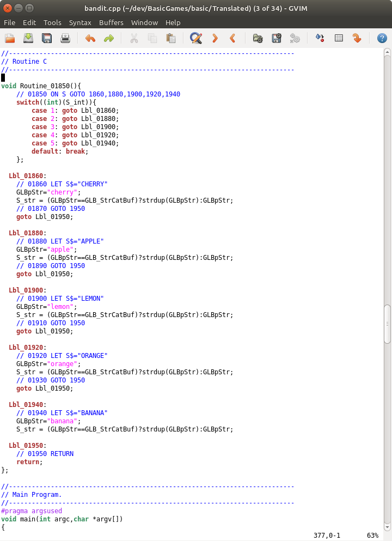Click the scrollbar up arrow

(387, 52)
